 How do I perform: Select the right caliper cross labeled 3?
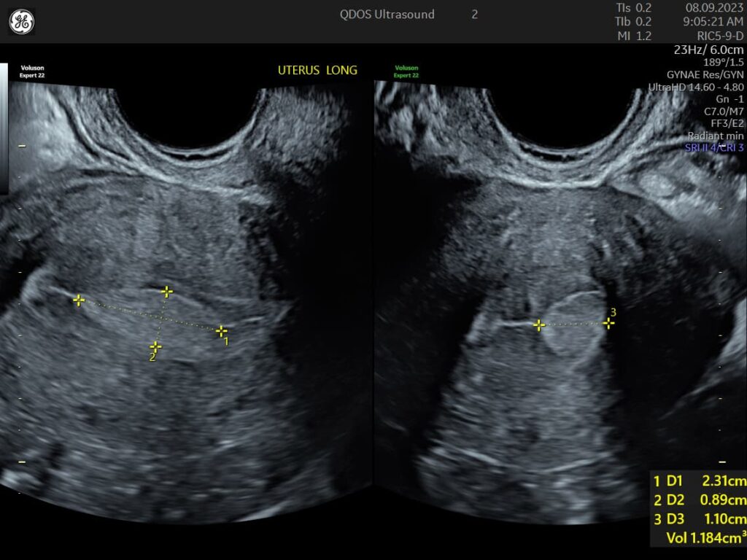pyautogui.click(x=608, y=323)
